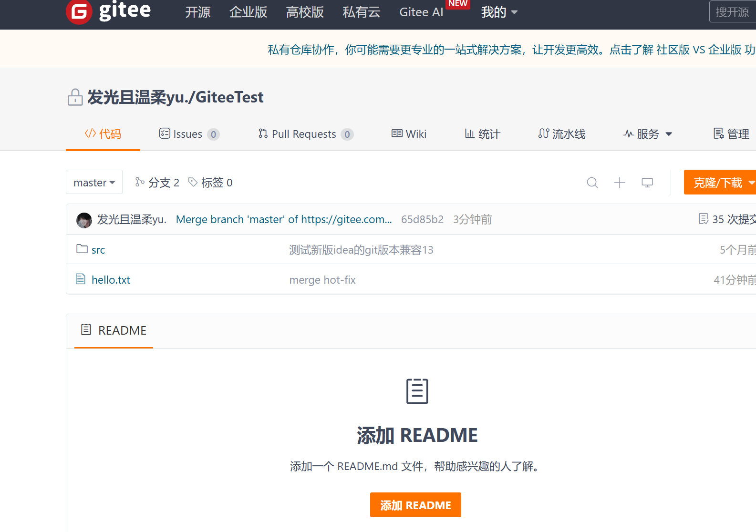Image resolution: width=756 pixels, height=532 pixels.
Task: Click the hello.txt file icon
Action: coord(81,279)
